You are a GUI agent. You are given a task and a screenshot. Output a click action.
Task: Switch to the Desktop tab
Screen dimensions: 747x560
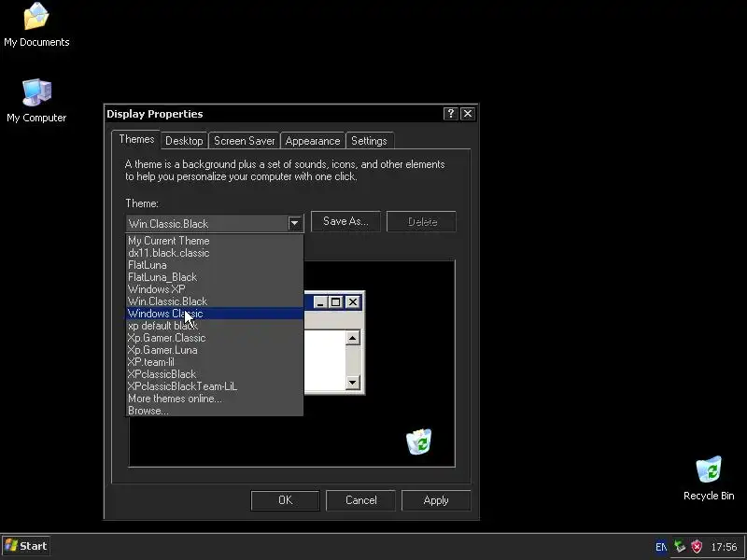click(184, 141)
